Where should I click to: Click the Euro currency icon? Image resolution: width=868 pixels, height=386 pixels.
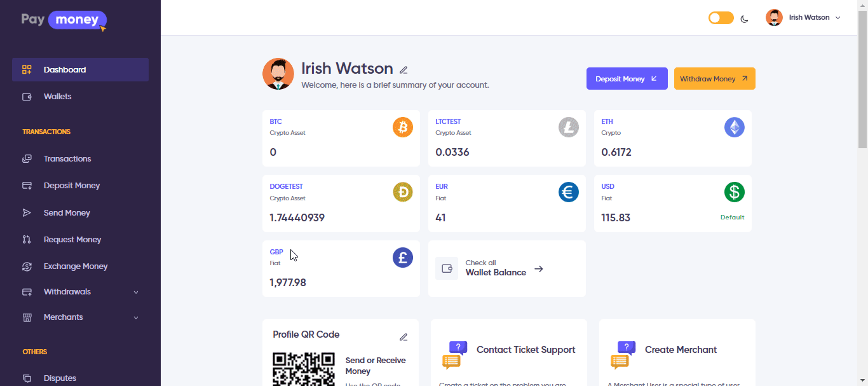(568, 192)
